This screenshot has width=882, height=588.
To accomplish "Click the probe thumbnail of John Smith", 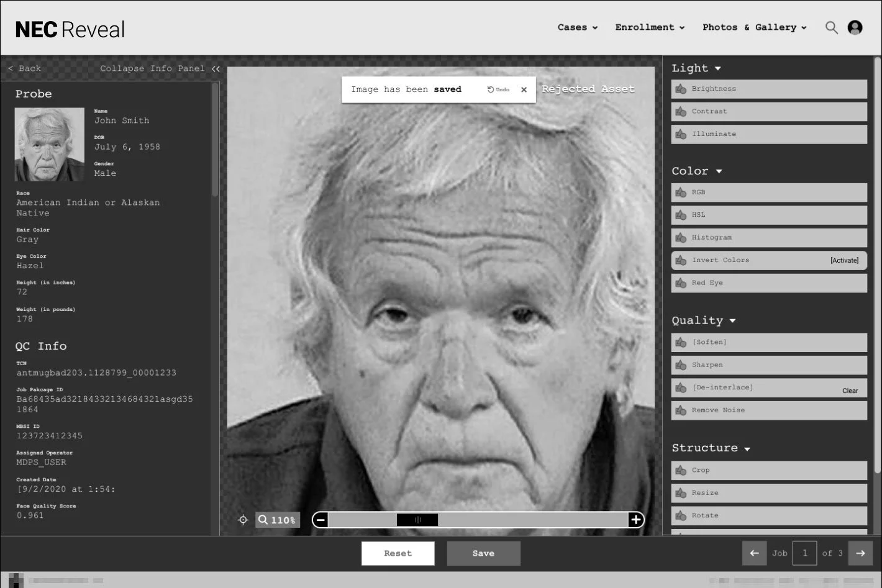I will click(50, 145).
